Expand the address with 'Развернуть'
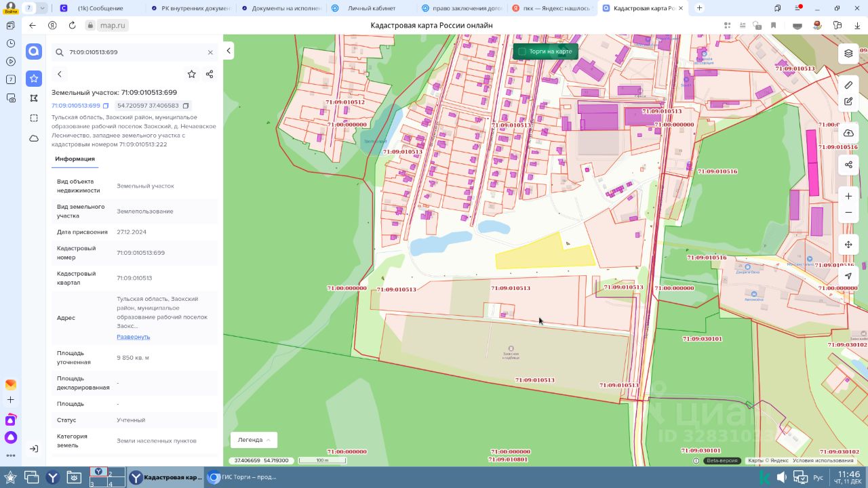Screen dimensions: 868x488 tap(133, 337)
